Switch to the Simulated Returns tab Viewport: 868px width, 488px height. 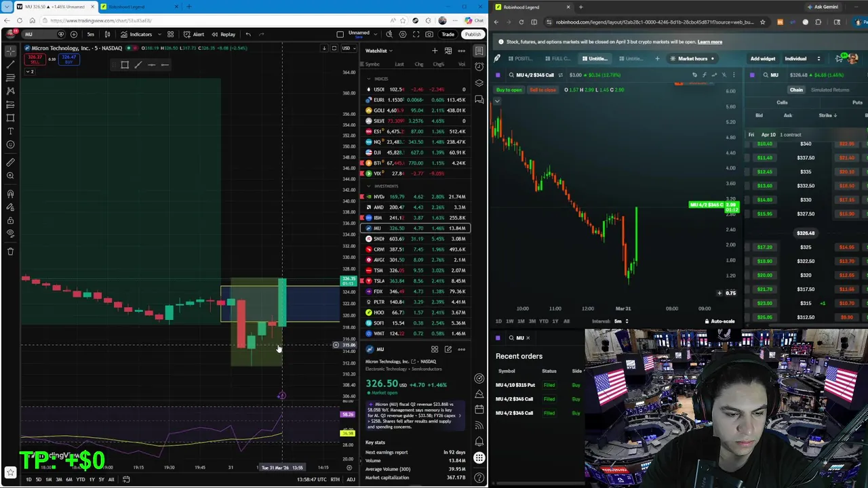coord(830,89)
